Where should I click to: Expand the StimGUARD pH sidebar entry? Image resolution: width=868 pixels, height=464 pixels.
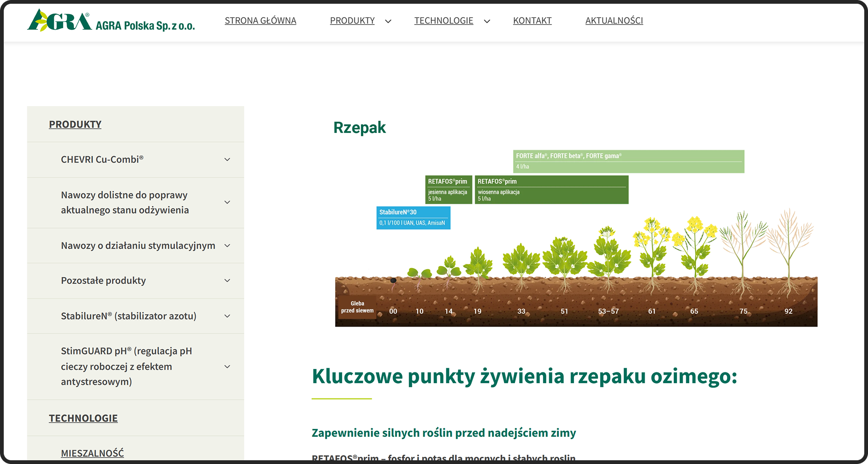pyautogui.click(x=227, y=366)
